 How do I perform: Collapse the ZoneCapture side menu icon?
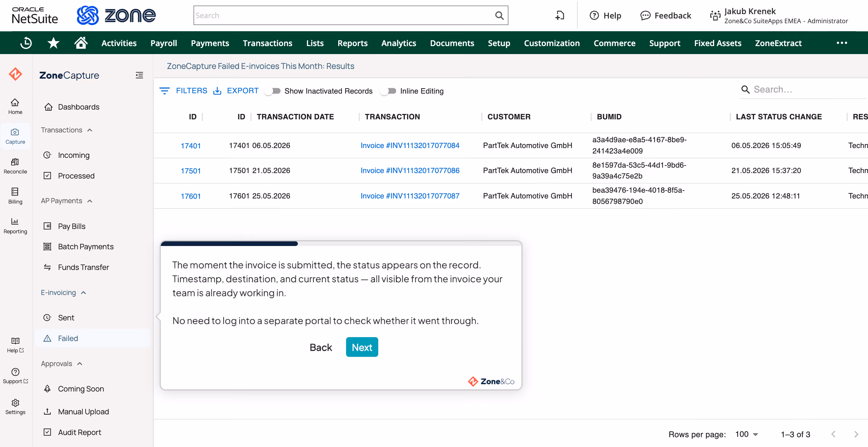(x=139, y=75)
